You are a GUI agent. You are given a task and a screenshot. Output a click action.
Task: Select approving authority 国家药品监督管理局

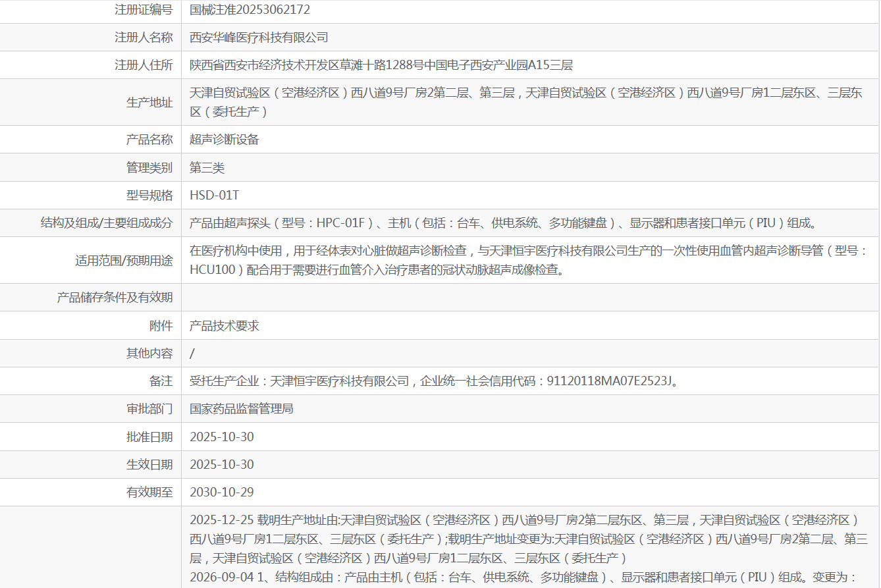(x=242, y=409)
